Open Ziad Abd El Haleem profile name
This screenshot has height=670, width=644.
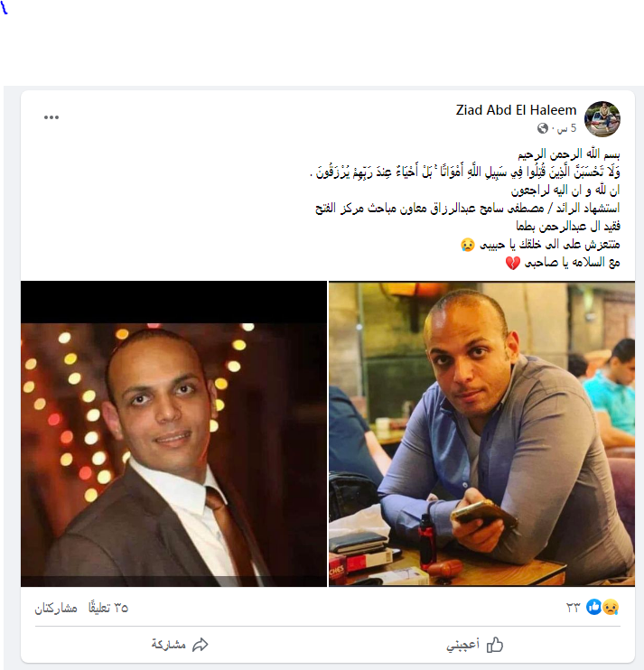click(x=516, y=110)
